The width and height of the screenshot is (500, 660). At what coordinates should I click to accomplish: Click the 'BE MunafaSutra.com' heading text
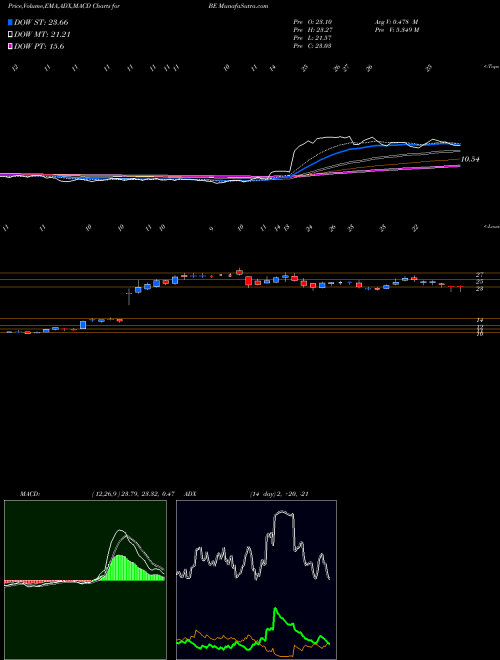point(238,6)
